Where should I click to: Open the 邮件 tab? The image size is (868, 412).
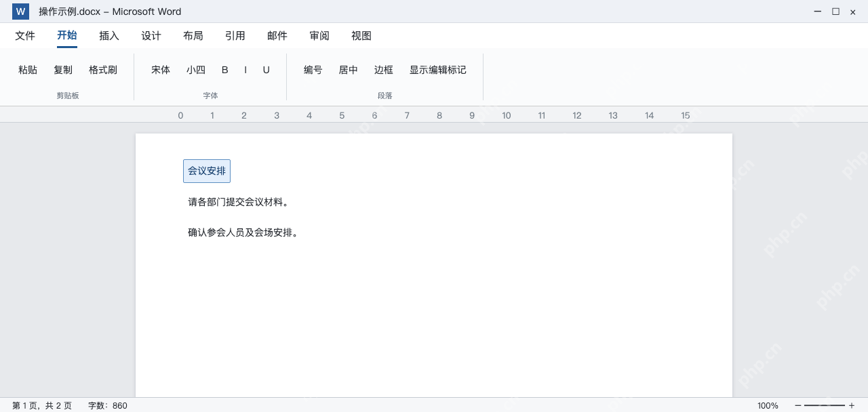(277, 36)
